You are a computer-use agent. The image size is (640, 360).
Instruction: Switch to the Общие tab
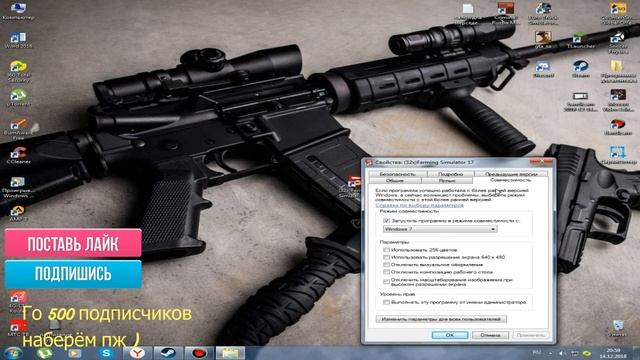(x=395, y=180)
